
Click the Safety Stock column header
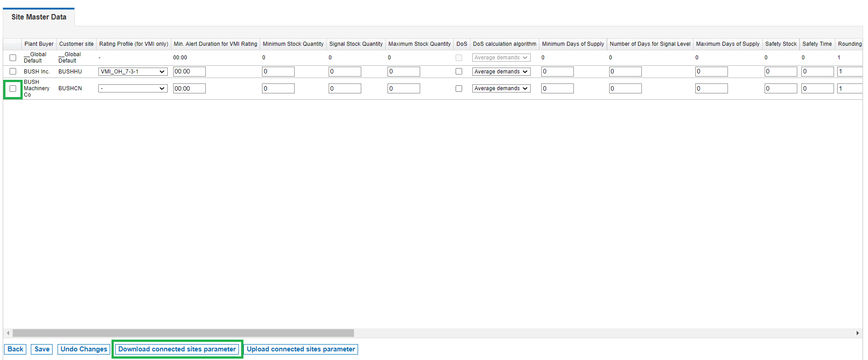coord(781,44)
